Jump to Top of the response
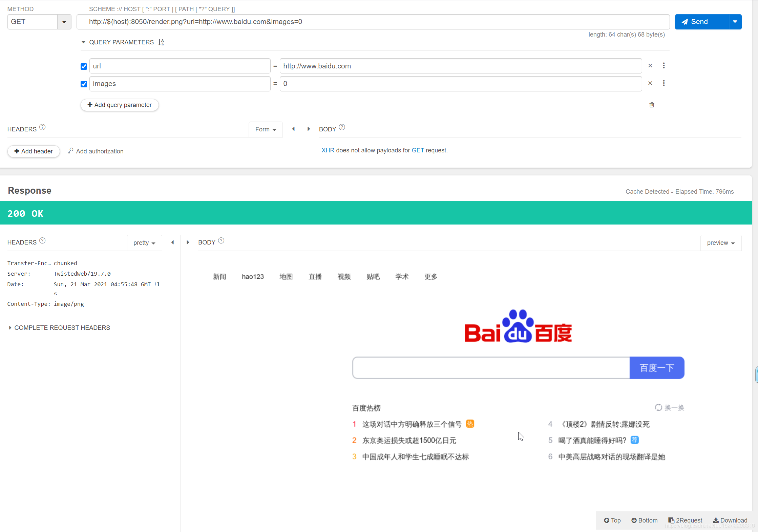This screenshot has width=758, height=532. pyautogui.click(x=612, y=520)
